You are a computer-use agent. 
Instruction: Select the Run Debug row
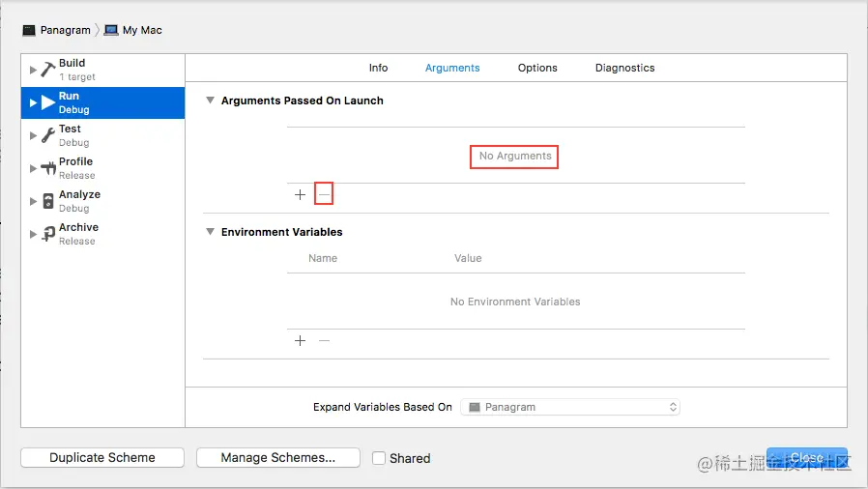click(103, 102)
